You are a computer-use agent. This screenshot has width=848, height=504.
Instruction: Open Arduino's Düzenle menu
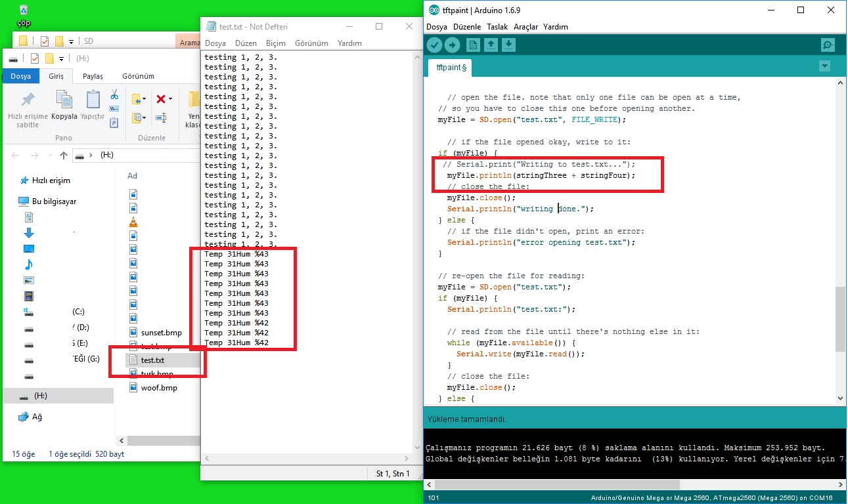tap(467, 27)
